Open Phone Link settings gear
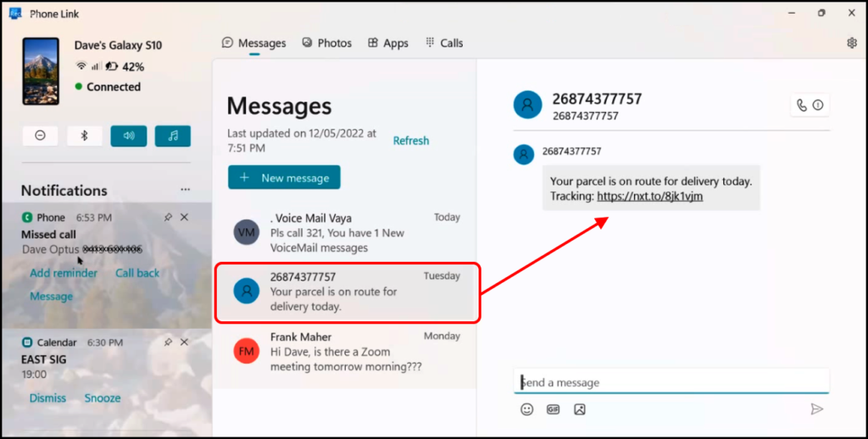 (x=852, y=43)
